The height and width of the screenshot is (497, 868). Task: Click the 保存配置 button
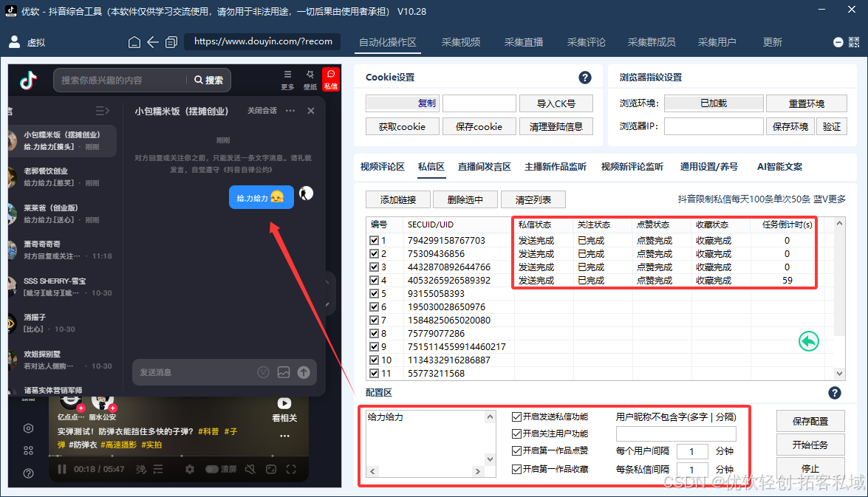point(810,421)
